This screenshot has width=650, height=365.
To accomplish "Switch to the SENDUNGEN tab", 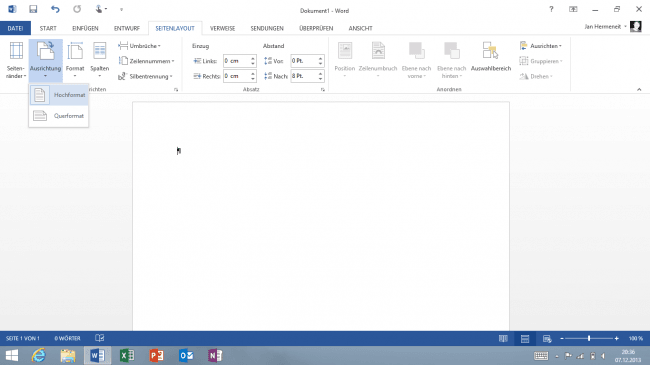I will [267, 28].
